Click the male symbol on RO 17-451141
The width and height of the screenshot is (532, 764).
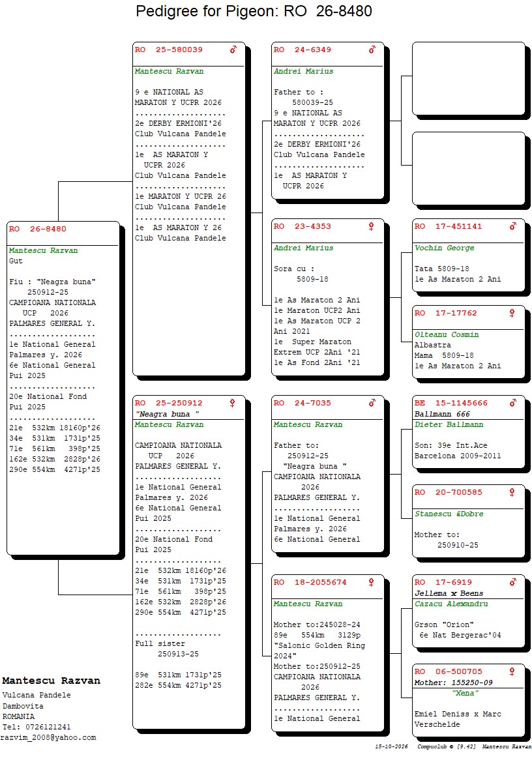[513, 226]
